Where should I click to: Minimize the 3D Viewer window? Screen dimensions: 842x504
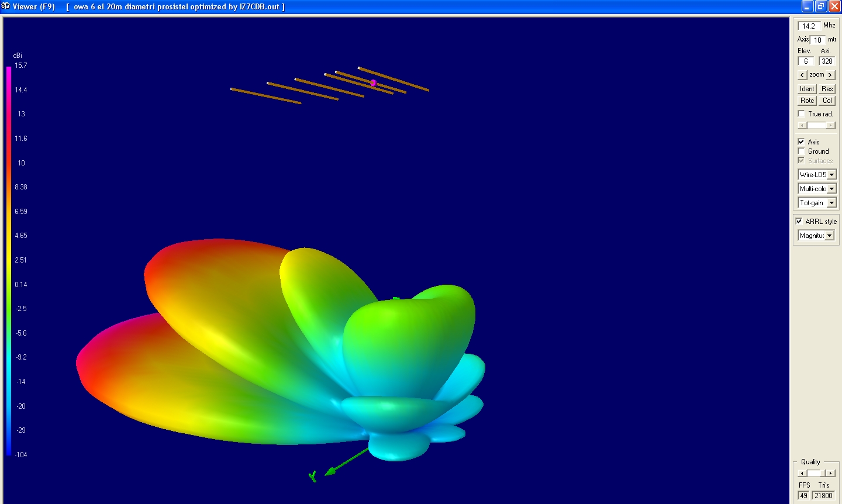[x=808, y=6]
